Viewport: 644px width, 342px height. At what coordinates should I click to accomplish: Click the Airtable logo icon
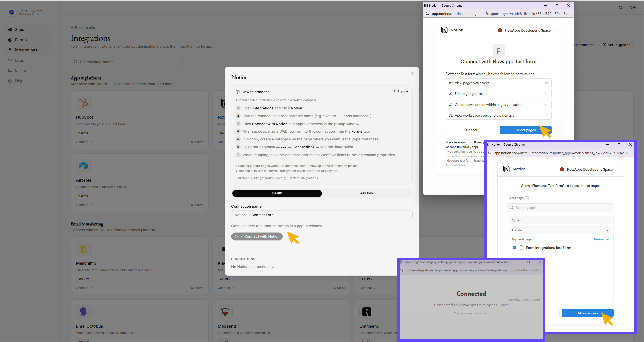83,166
